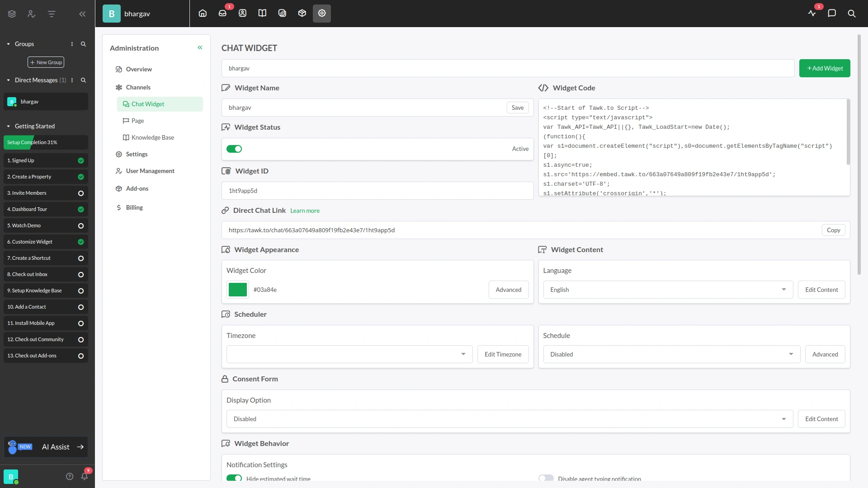Open the agent status icon in sidebar
The image size is (868, 488).
coord(31,14)
